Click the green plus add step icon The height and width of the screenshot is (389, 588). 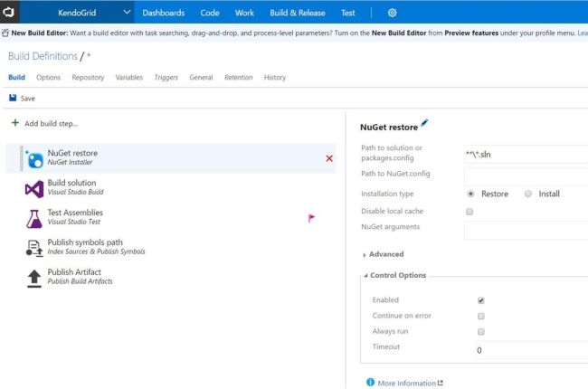point(15,123)
